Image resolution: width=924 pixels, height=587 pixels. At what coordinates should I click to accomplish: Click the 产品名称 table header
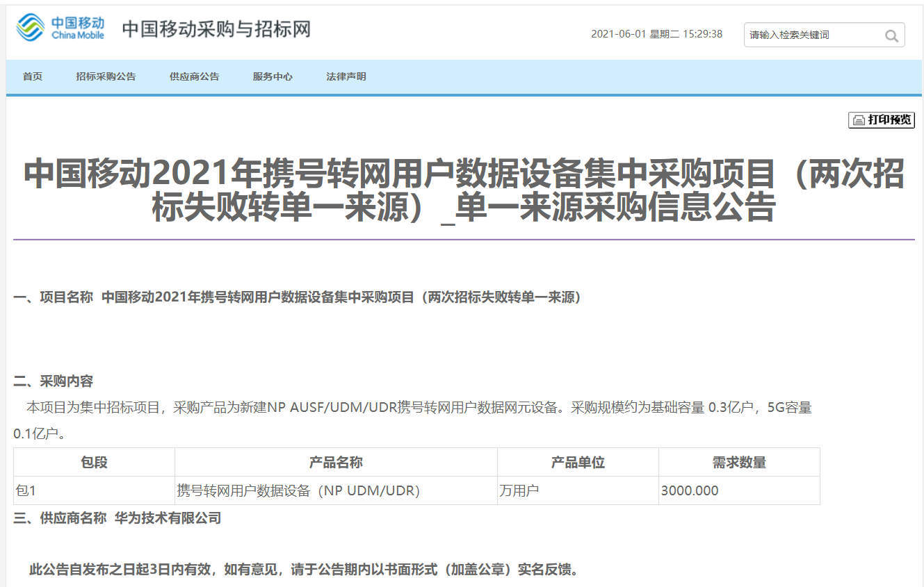[337, 463]
